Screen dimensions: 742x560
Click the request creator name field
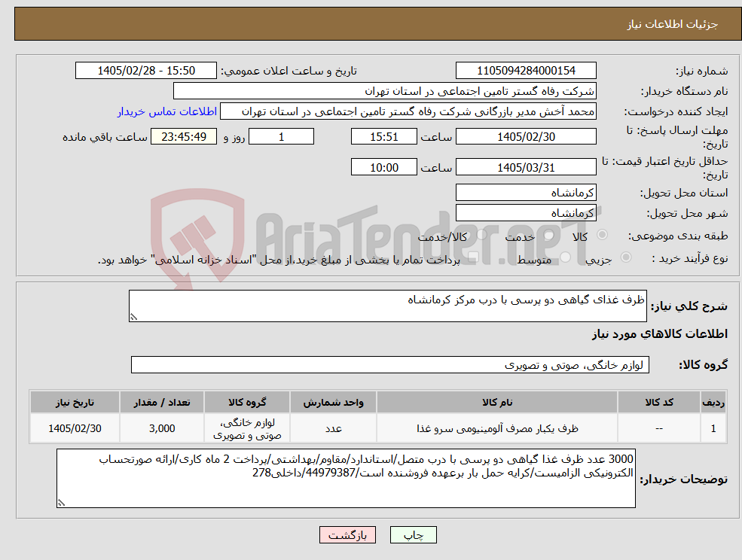(408, 111)
